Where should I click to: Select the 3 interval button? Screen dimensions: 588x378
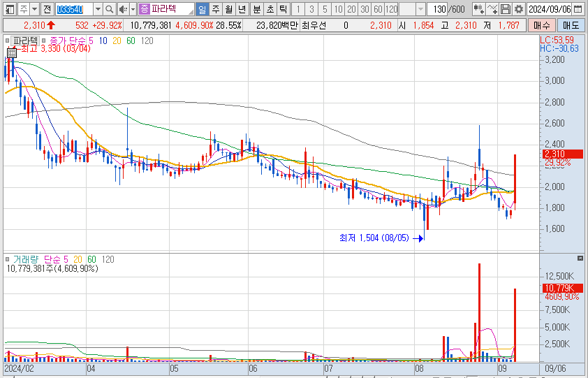click(311, 9)
